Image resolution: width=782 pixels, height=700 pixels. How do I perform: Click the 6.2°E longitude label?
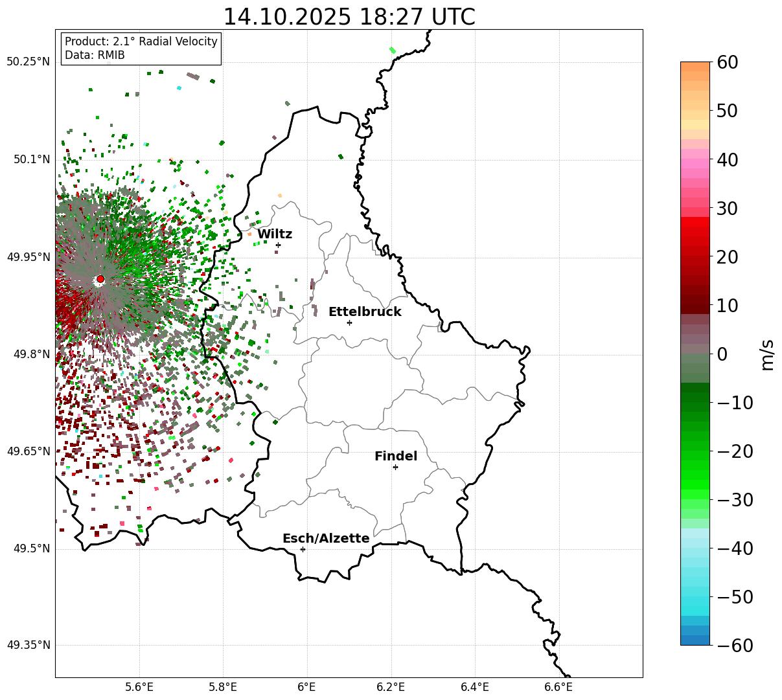point(391,687)
